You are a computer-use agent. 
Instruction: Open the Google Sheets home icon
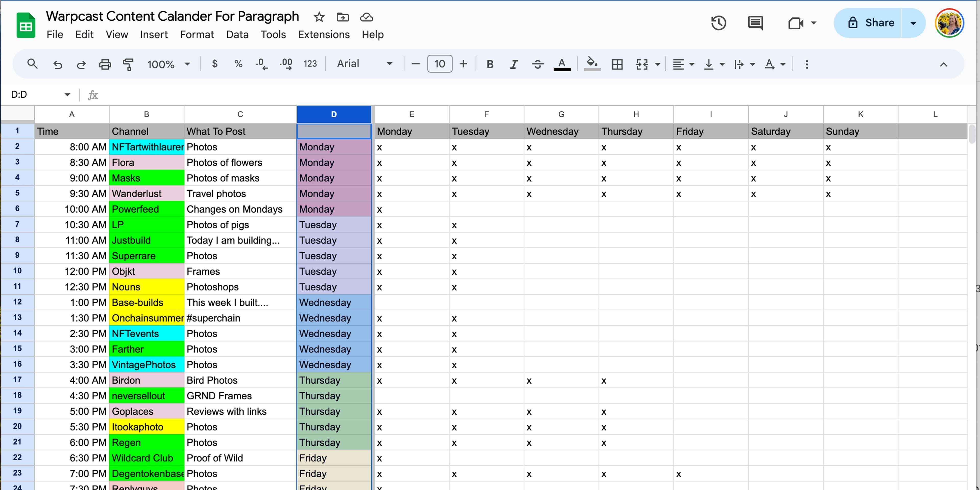pyautogui.click(x=26, y=25)
